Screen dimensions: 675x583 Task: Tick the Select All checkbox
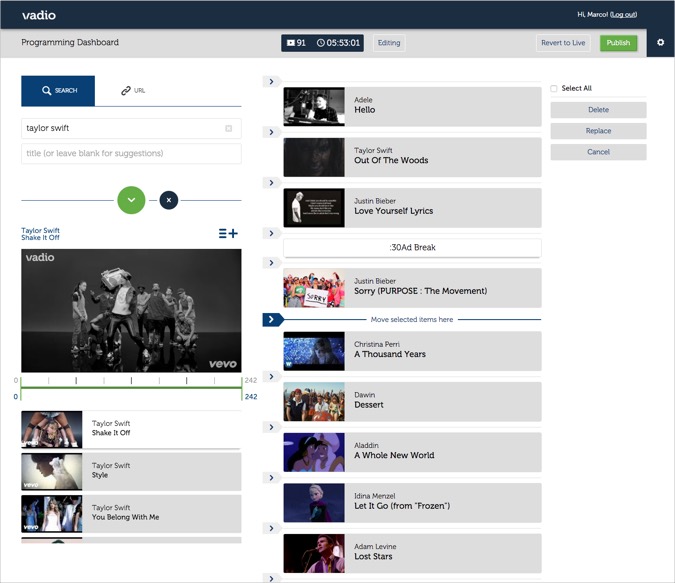point(554,88)
